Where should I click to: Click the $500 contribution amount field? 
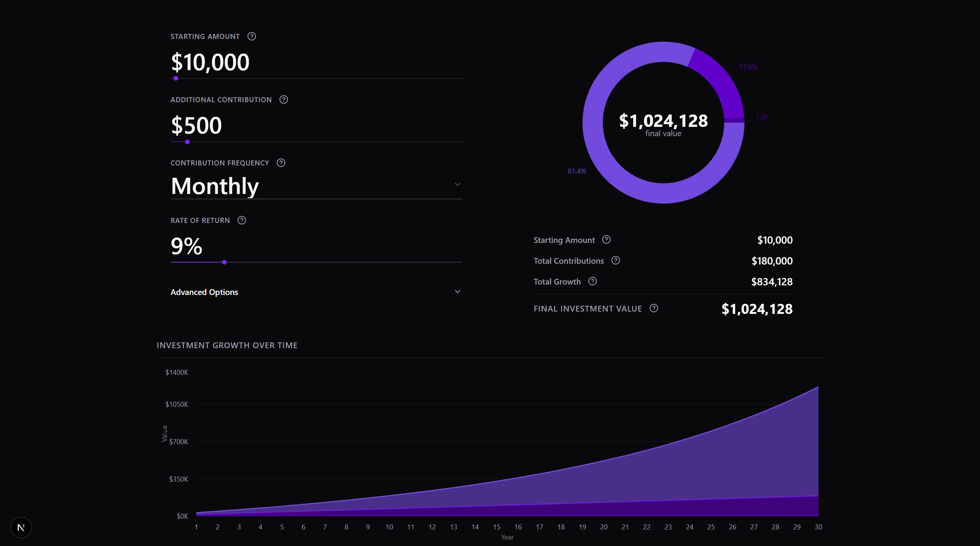pos(197,125)
